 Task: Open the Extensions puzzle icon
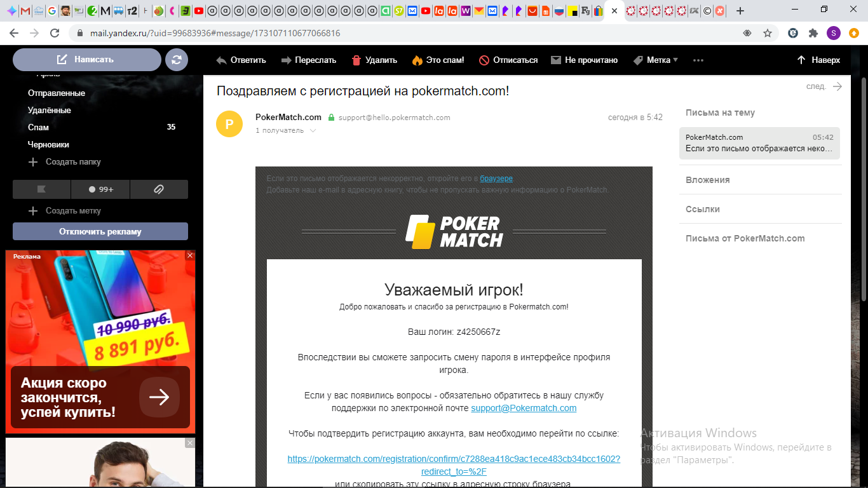point(813,33)
